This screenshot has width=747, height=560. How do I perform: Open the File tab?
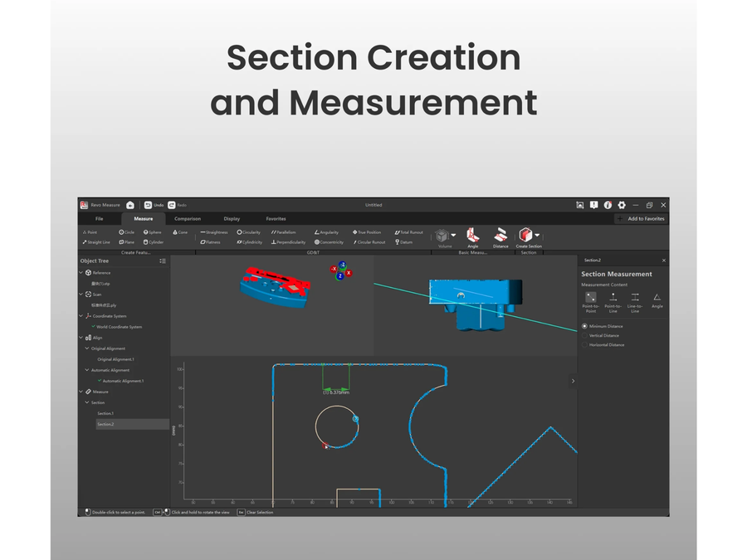[x=99, y=219]
